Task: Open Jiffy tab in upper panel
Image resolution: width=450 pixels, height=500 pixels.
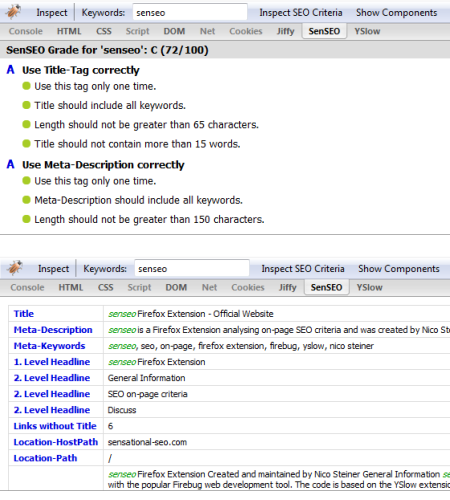Action: pos(285,31)
